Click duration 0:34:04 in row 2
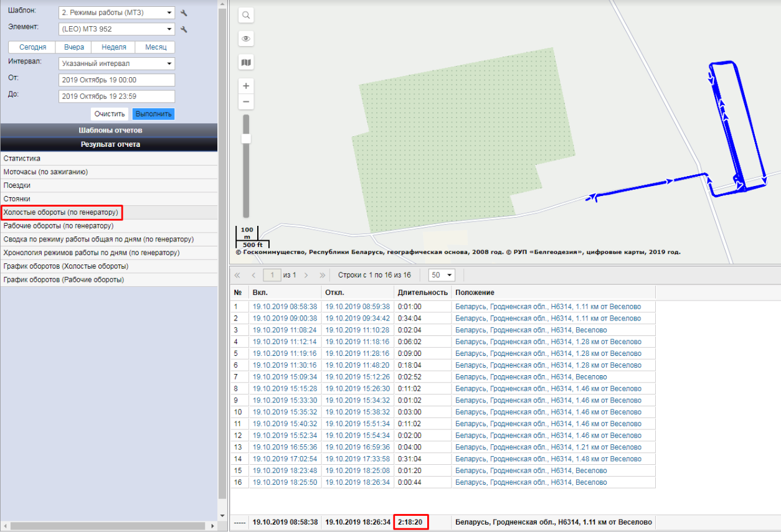This screenshot has height=532, width=781. 410,319
